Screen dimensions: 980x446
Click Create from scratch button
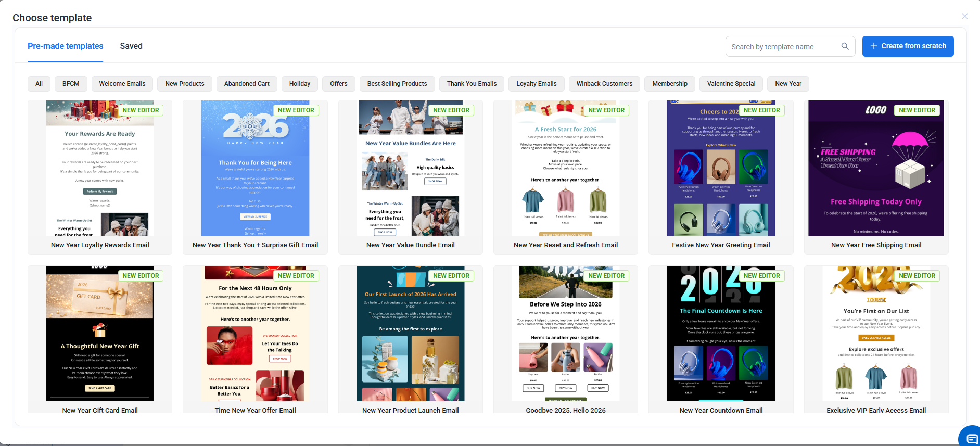tap(908, 46)
